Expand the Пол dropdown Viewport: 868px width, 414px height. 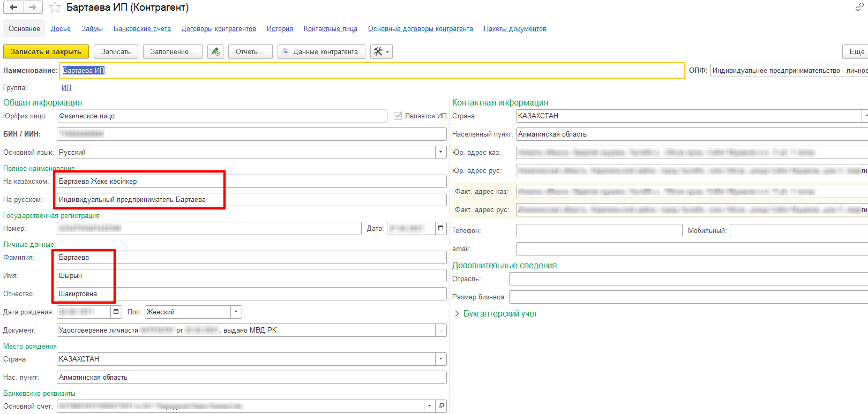coord(236,312)
